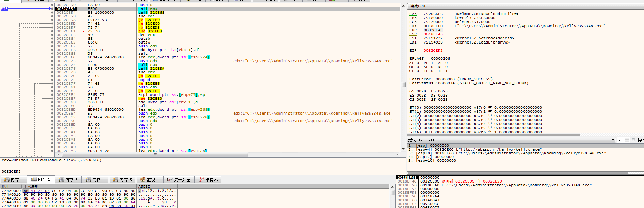This screenshot has height=208, width=644.
Task: Select the 'call eax' instruction at 0032CE52
Action: pos(147,8)
